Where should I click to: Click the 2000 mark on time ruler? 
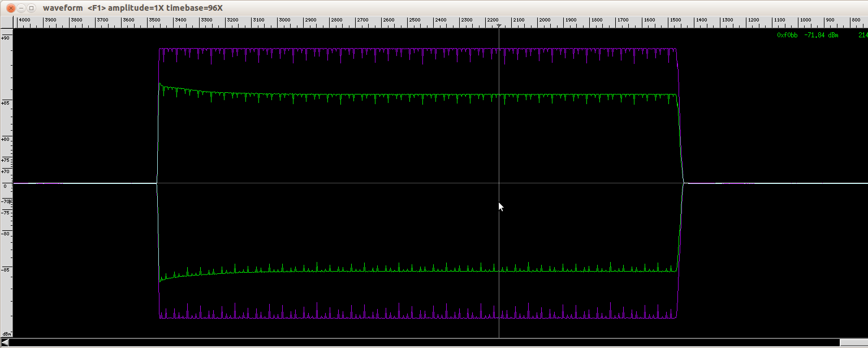coord(545,20)
